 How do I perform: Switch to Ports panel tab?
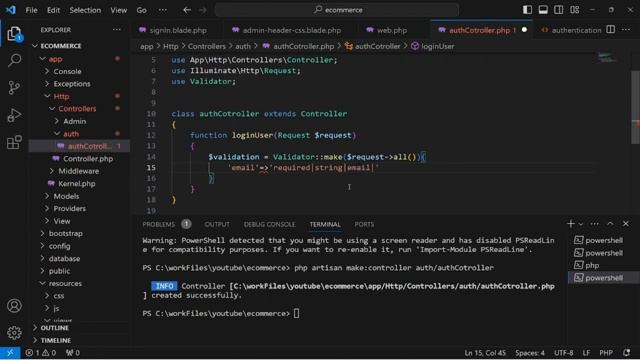point(364,224)
